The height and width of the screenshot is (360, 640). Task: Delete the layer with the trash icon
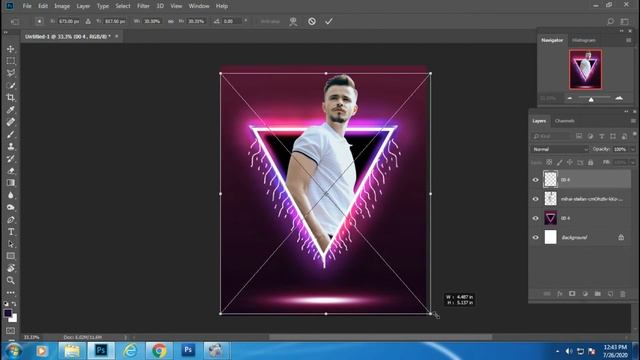click(x=623, y=294)
